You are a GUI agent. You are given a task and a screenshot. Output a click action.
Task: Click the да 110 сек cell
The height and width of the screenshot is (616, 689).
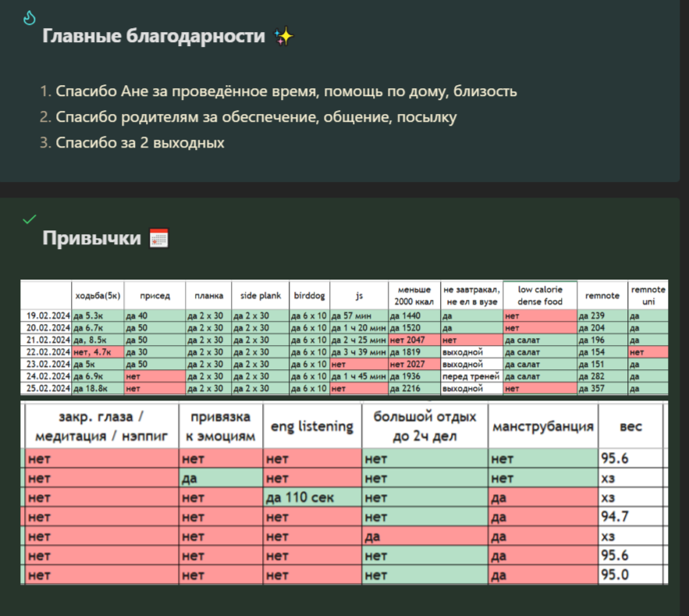click(312, 497)
